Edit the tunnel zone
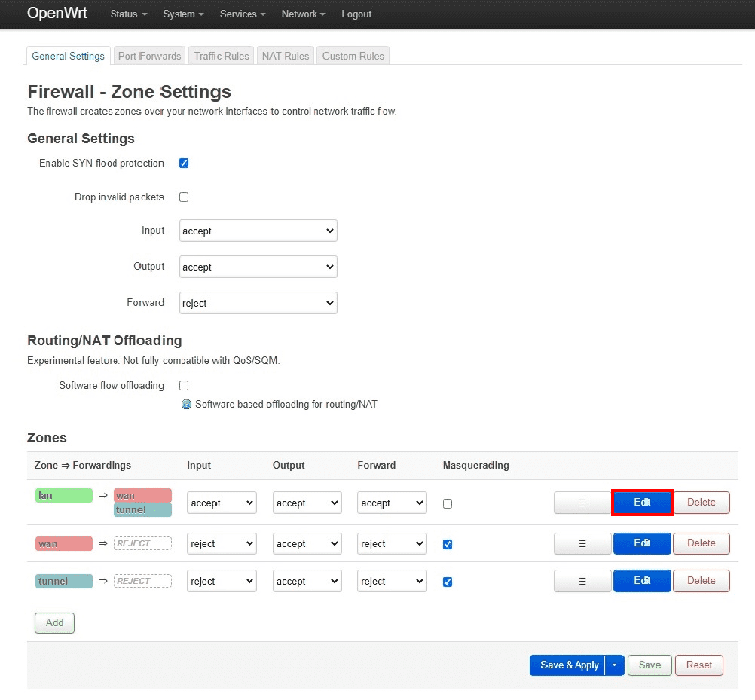Screen dimensions: 755x700 tap(641, 581)
